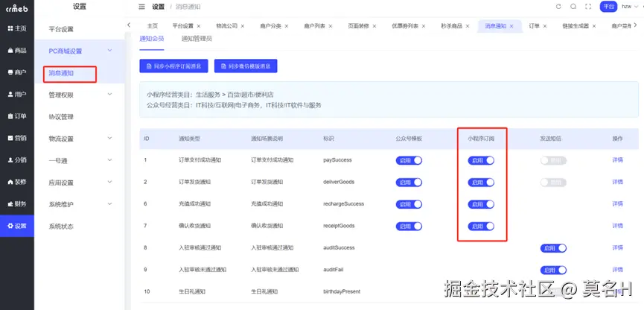
Task: Toggle 小程序订阅 for 订单支付成功通知
Action: coord(481,160)
